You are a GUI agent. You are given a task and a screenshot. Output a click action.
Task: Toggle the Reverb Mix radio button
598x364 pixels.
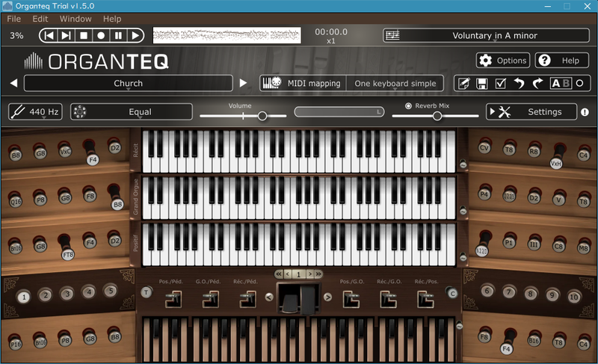pyautogui.click(x=408, y=105)
